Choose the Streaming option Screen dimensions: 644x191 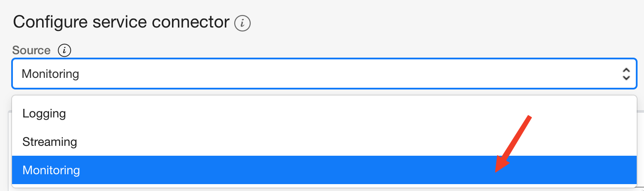(x=49, y=142)
